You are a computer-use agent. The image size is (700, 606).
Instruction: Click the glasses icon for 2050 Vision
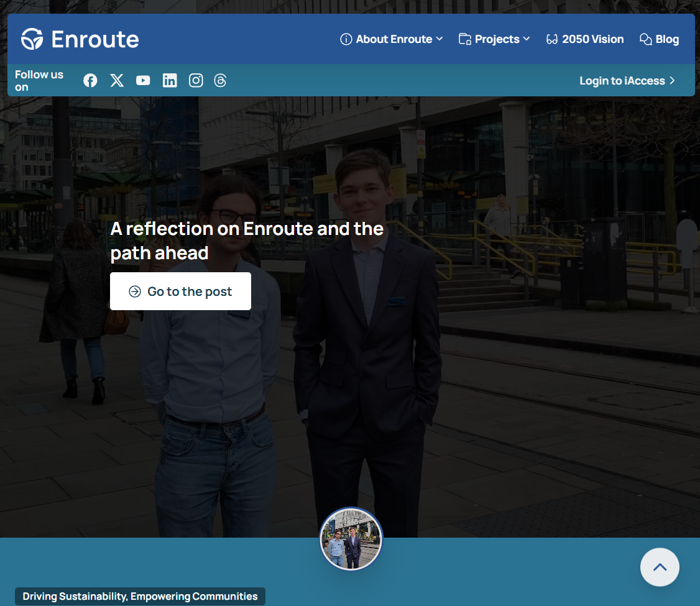(x=551, y=39)
